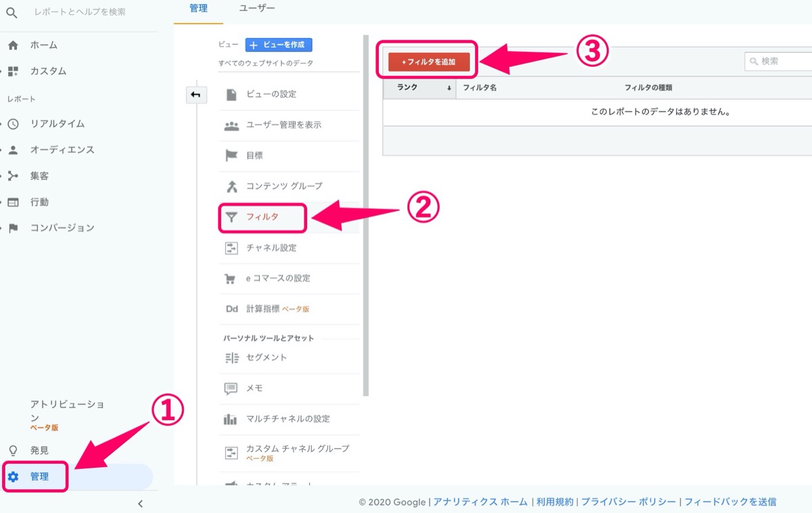This screenshot has width=812, height=513.
Task: Click the レポートとヘルプを検索 search field
Action: [x=80, y=12]
